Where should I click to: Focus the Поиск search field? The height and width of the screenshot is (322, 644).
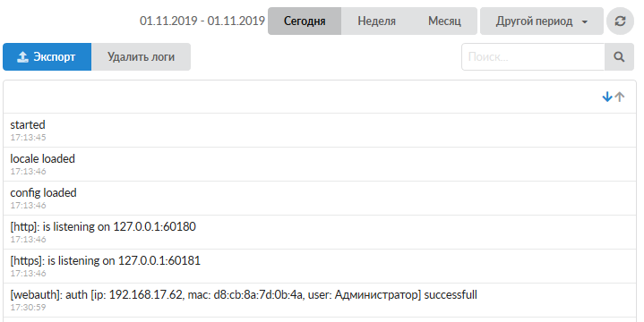[533, 56]
